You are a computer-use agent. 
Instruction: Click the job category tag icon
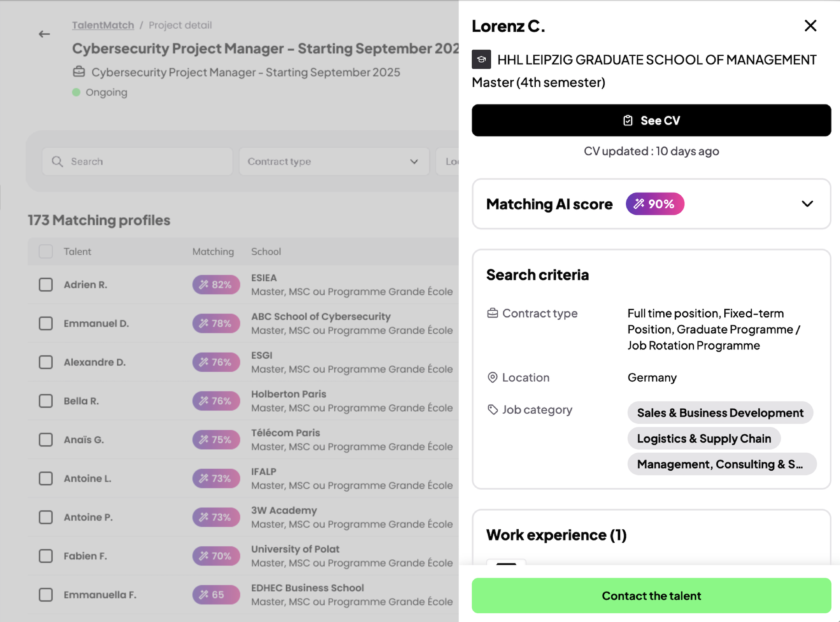[x=492, y=410]
